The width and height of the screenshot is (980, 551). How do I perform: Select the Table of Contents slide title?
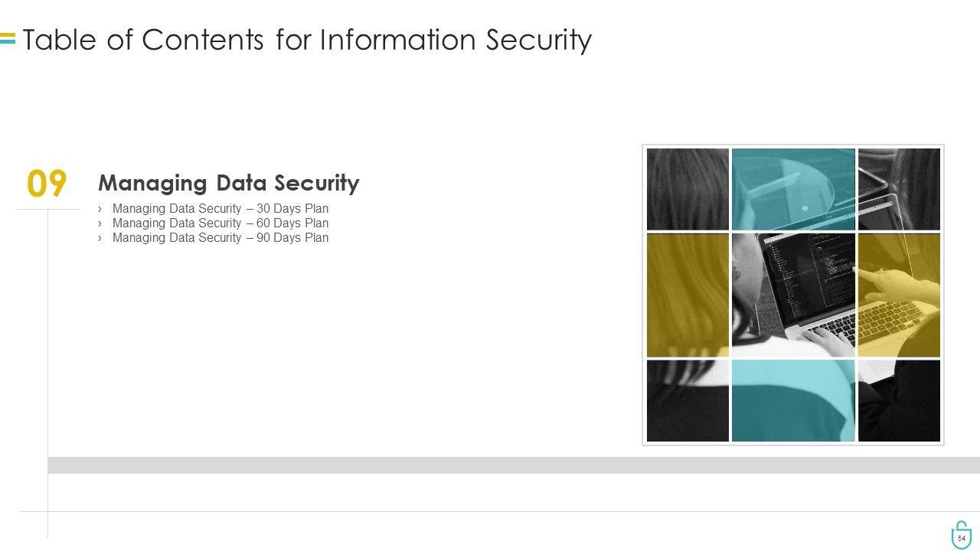[307, 40]
